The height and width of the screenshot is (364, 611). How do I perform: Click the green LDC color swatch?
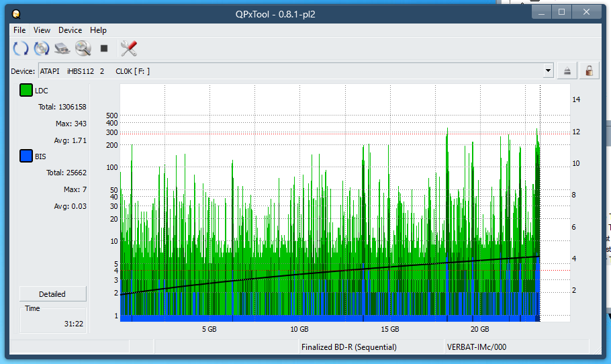(x=26, y=91)
